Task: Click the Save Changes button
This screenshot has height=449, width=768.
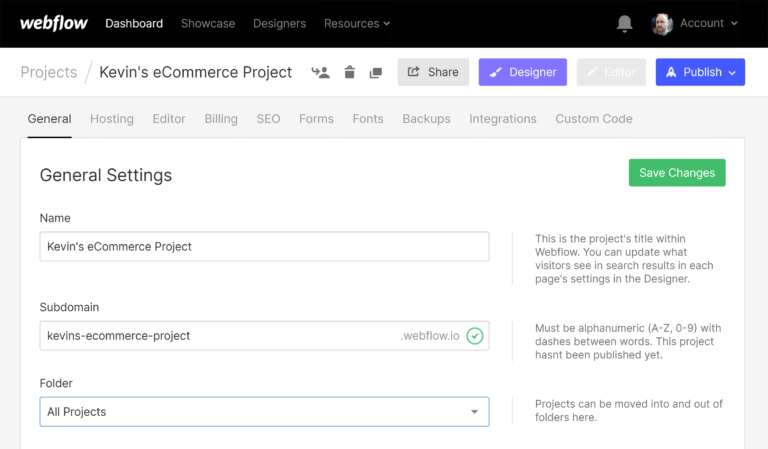Action: click(677, 173)
